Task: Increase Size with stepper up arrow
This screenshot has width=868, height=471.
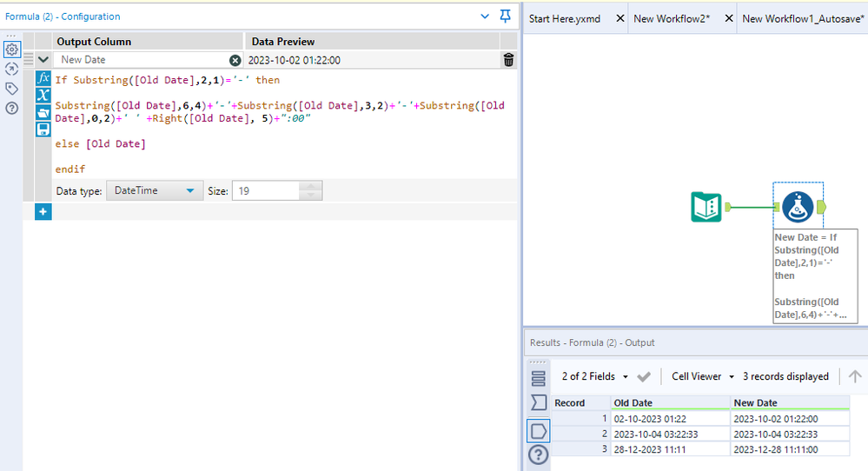Action: [x=310, y=186]
